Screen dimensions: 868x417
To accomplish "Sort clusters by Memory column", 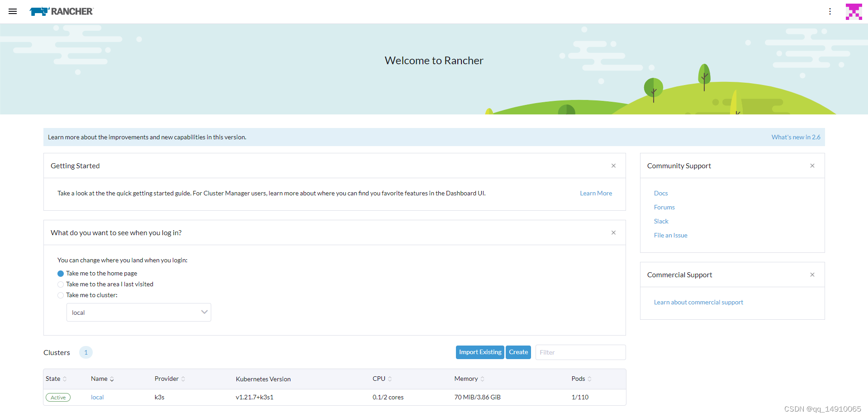I will (469, 379).
